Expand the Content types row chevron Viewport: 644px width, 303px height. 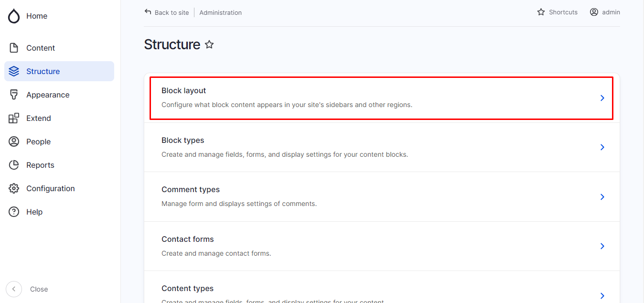point(602,295)
